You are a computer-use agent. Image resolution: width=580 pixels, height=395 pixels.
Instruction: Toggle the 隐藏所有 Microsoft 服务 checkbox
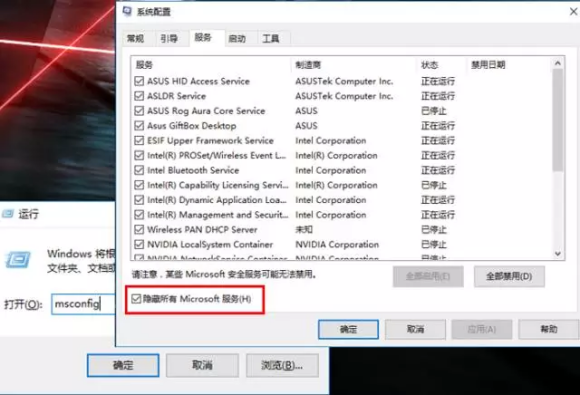pos(136,298)
